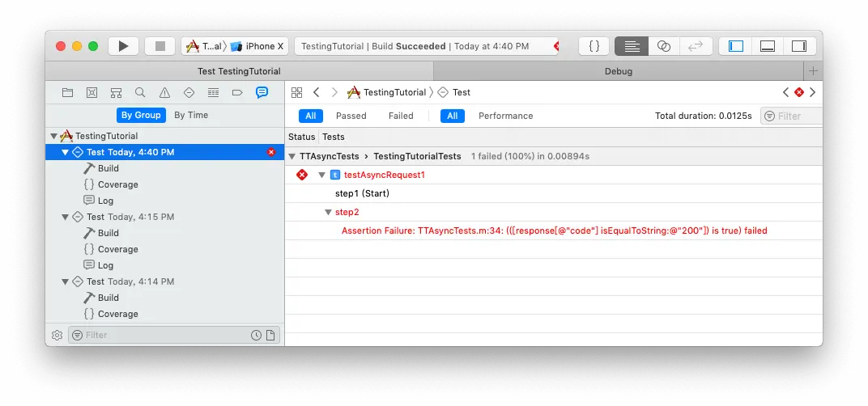
Task: Collapse testAsyncRequest1 test row
Action: [x=321, y=176]
